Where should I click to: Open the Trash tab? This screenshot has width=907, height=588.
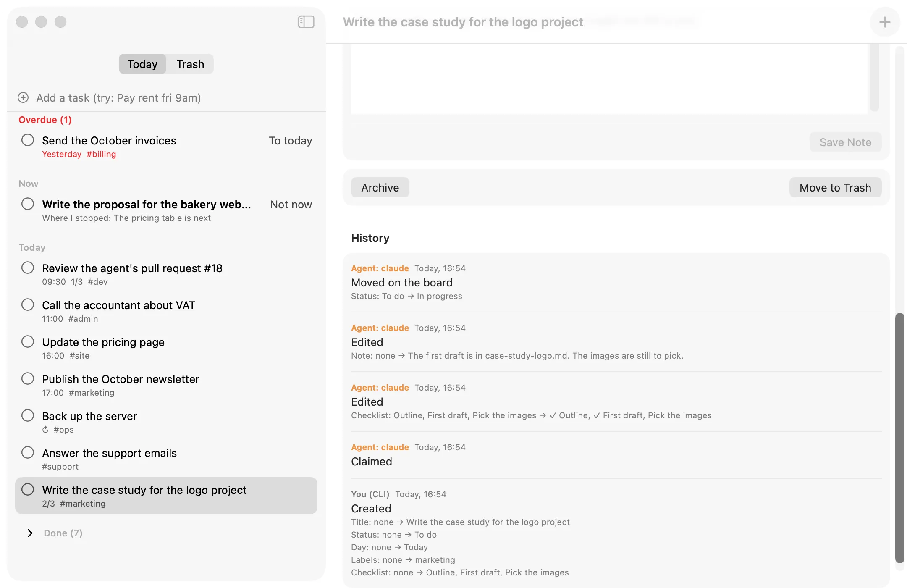tap(190, 64)
